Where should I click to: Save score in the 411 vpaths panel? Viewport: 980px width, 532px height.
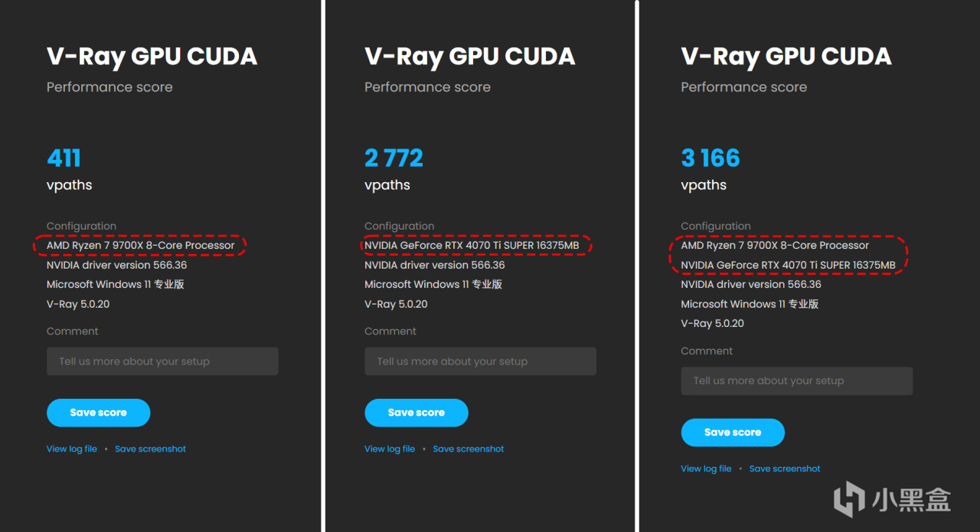coord(99,413)
